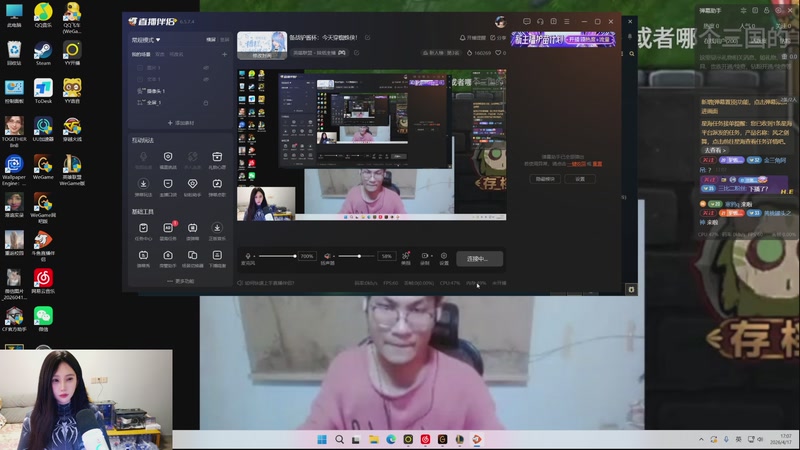
Task: Click the microphone icon in the volume bar
Action: [248, 256]
